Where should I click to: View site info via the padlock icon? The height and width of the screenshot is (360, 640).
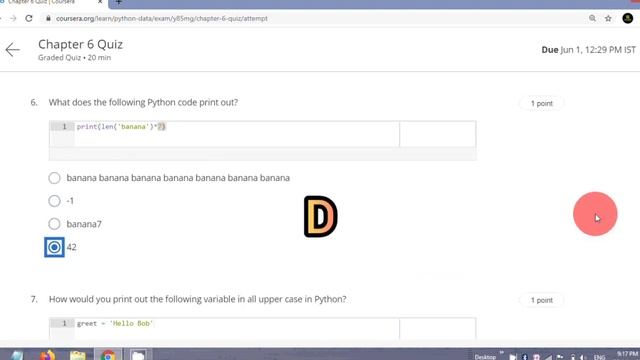[x=48, y=18]
